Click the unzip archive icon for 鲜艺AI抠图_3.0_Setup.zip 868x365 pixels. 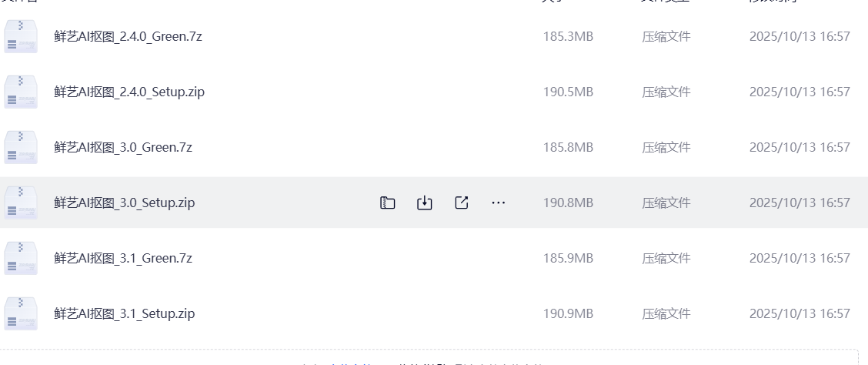pos(388,203)
